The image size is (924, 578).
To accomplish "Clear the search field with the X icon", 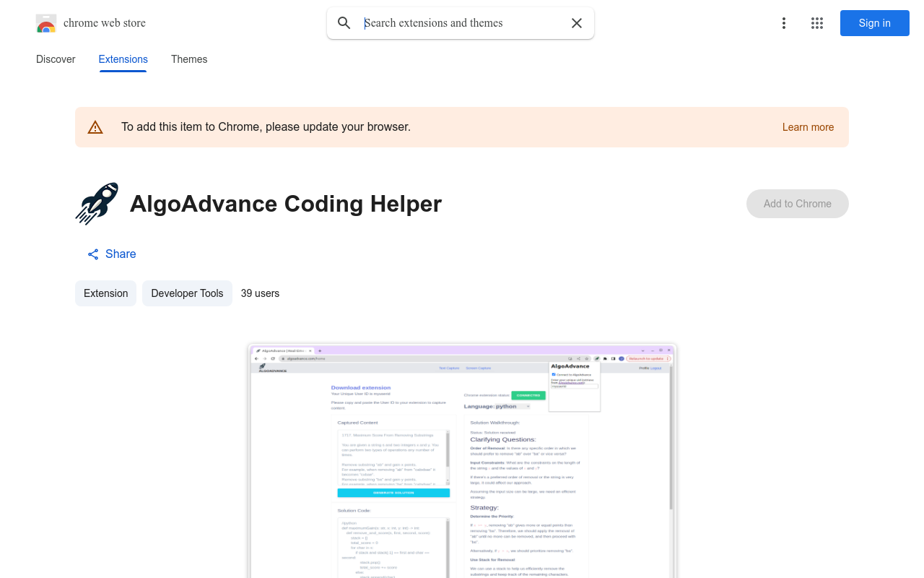I will [x=577, y=23].
